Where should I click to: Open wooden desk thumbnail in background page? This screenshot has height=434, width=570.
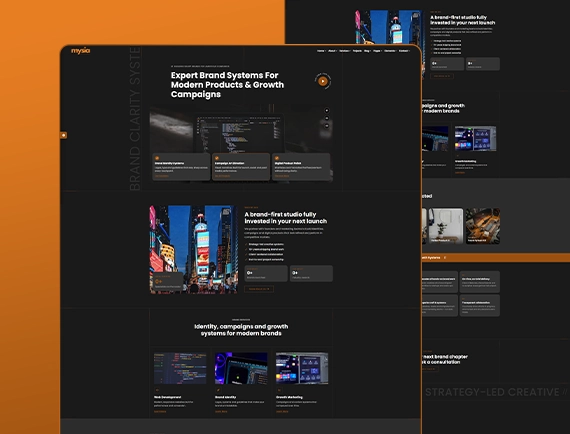(x=483, y=226)
